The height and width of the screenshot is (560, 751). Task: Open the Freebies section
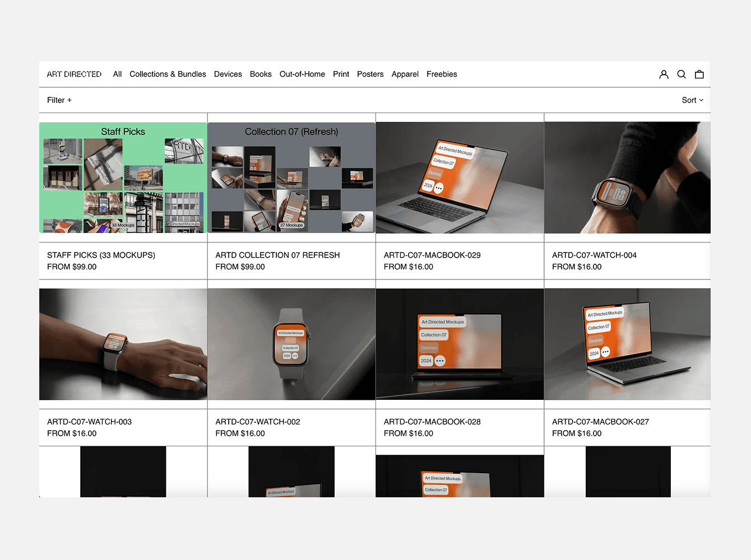point(442,74)
